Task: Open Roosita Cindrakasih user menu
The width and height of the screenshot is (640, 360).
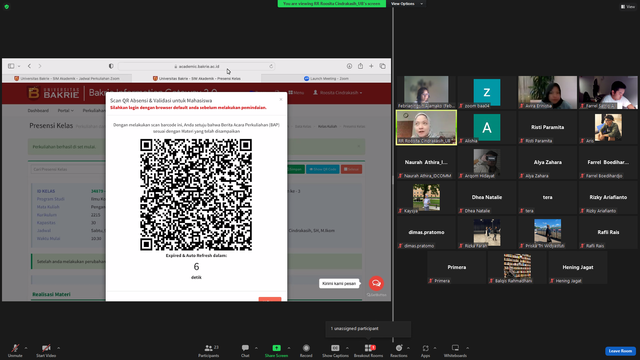Action: point(338,93)
